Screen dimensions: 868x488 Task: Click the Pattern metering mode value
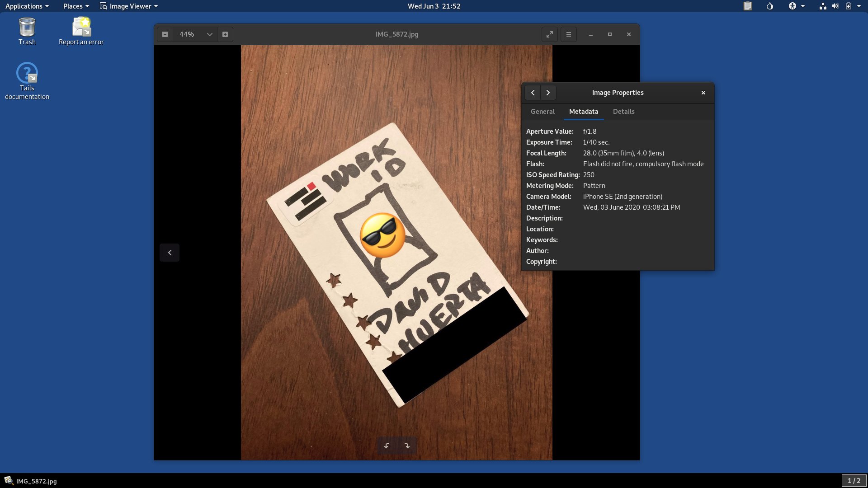(594, 186)
